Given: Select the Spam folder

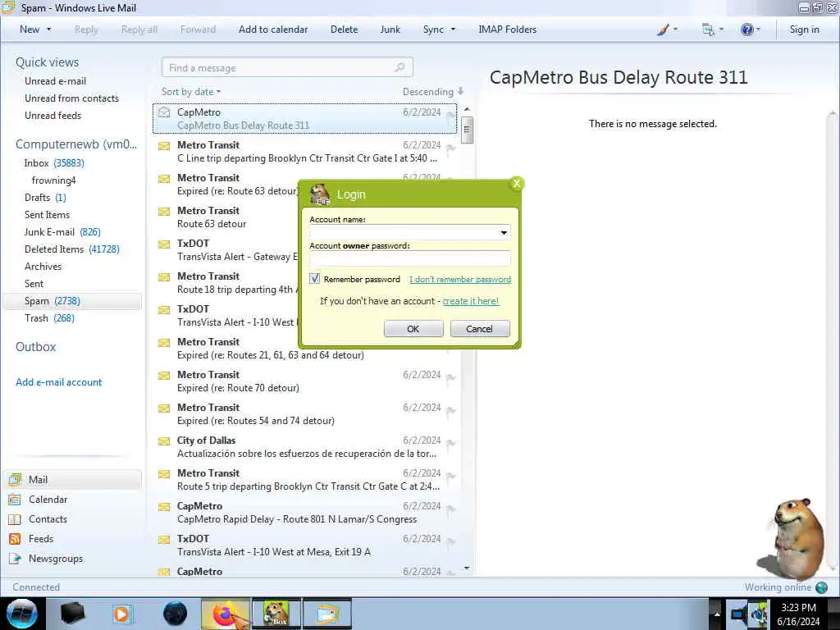Looking at the screenshot, I should click(73, 301).
